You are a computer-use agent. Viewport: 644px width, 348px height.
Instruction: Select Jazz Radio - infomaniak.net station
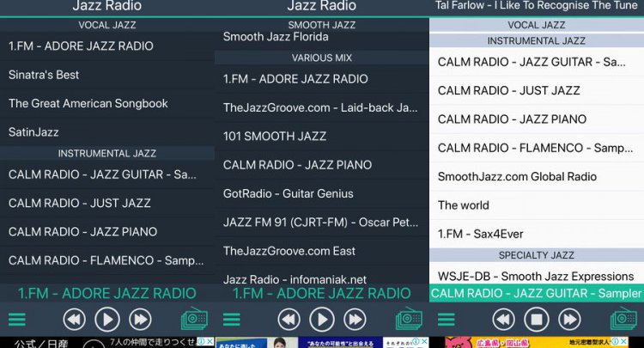pos(322,275)
